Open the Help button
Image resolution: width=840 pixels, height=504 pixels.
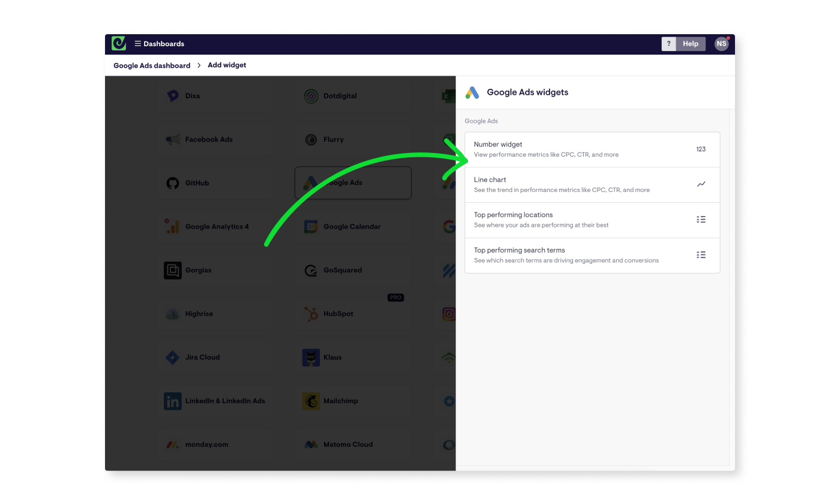coord(691,44)
